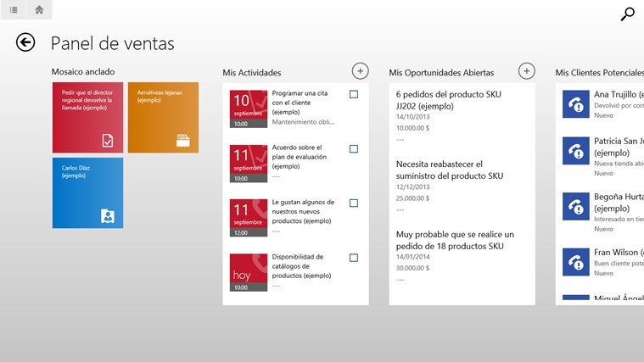
Task: Open the blue Carlos Díaz contact tile
Action: tap(87, 192)
